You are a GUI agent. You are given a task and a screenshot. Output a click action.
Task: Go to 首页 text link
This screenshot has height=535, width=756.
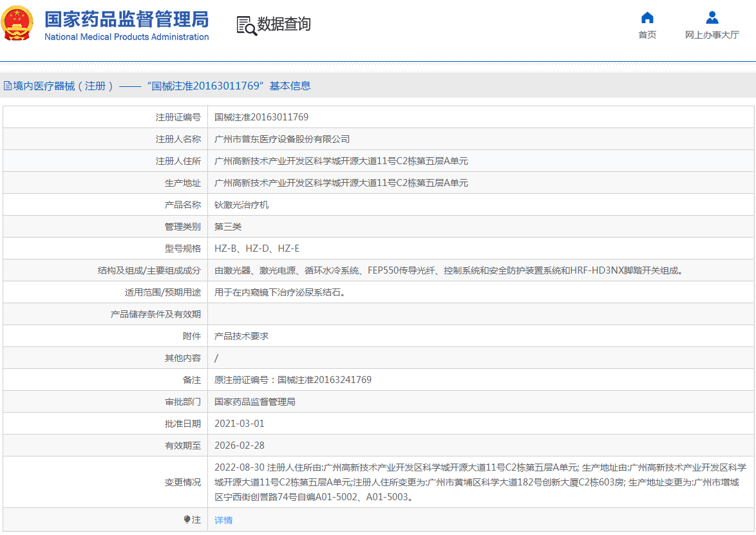[x=647, y=35]
